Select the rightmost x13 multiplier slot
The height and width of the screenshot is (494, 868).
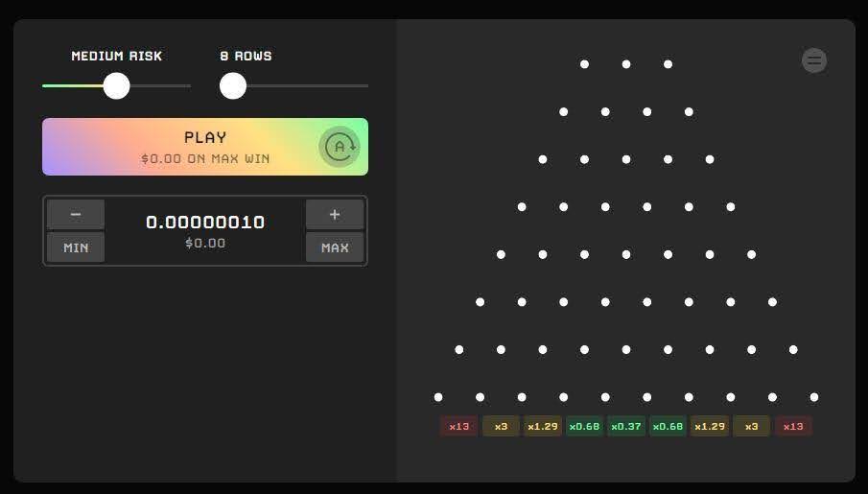pos(793,426)
